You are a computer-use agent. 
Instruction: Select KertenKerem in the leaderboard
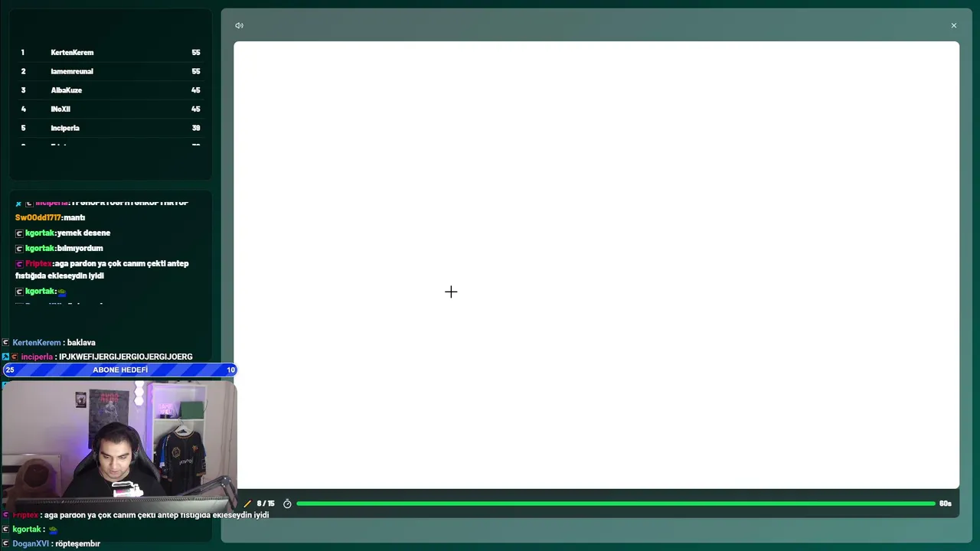pos(110,52)
